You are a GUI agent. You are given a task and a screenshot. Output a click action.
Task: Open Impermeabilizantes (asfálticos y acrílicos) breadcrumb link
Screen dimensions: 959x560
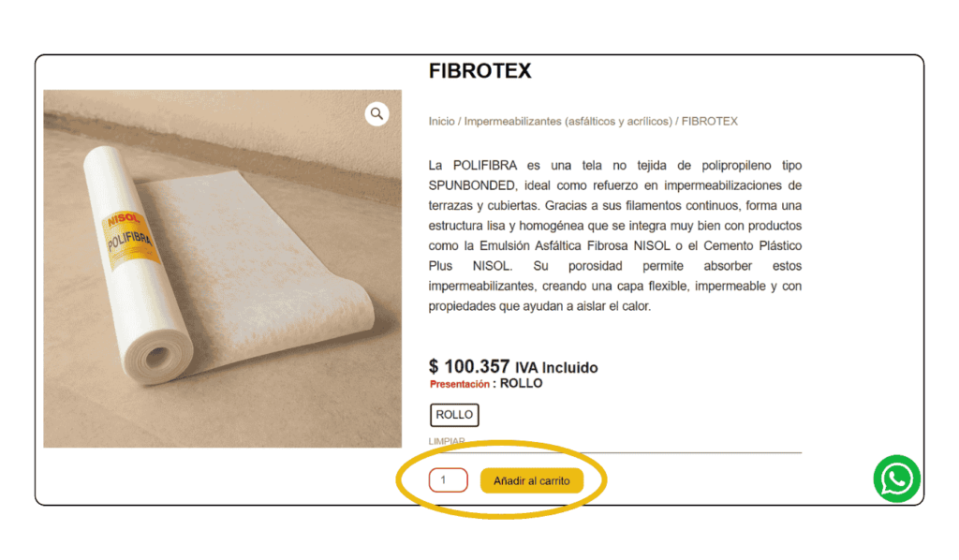point(568,121)
